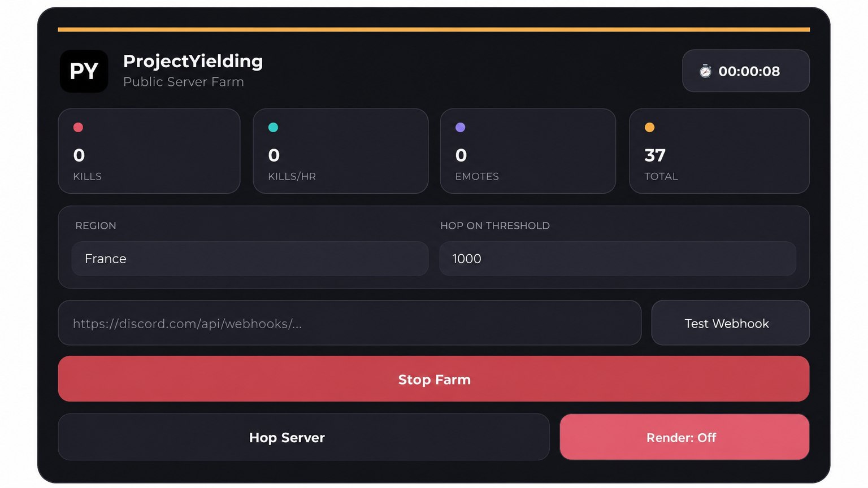The image size is (868, 488).
Task: Click the red dot on Kills card
Action: click(x=78, y=127)
